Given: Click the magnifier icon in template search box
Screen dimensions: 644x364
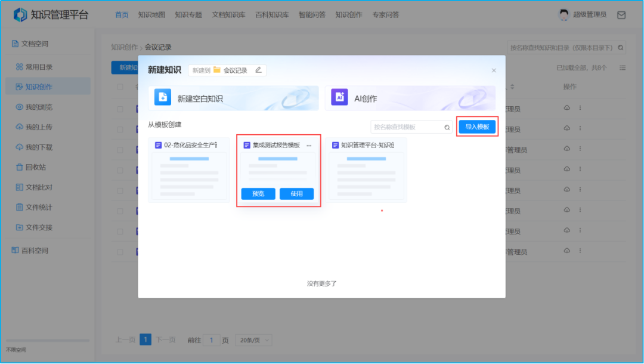Looking at the screenshot, I should point(447,127).
